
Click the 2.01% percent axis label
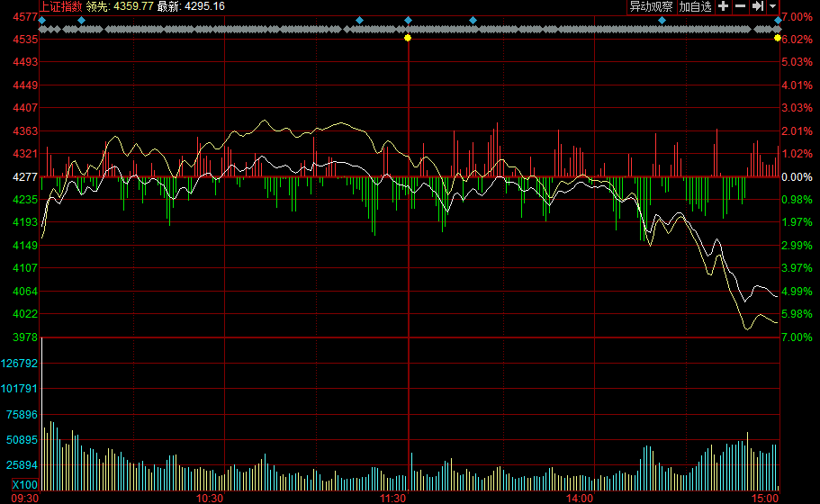797,130
